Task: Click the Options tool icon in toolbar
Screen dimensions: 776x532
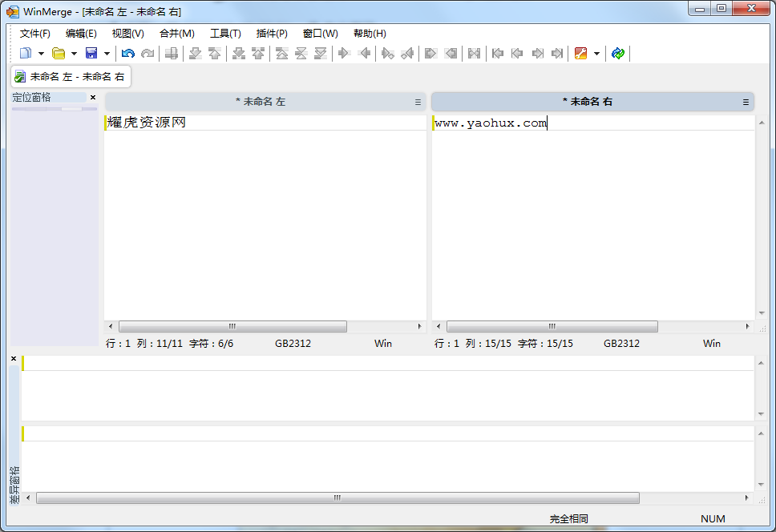Action: [581, 54]
